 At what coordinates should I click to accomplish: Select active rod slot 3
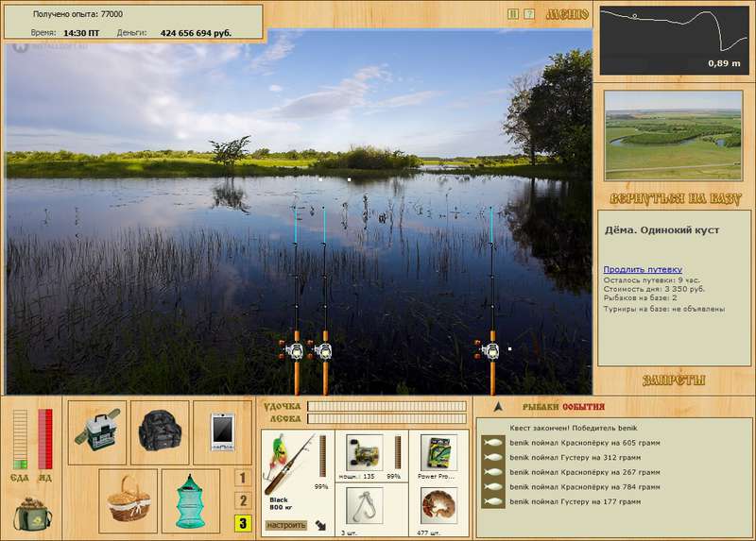[243, 523]
